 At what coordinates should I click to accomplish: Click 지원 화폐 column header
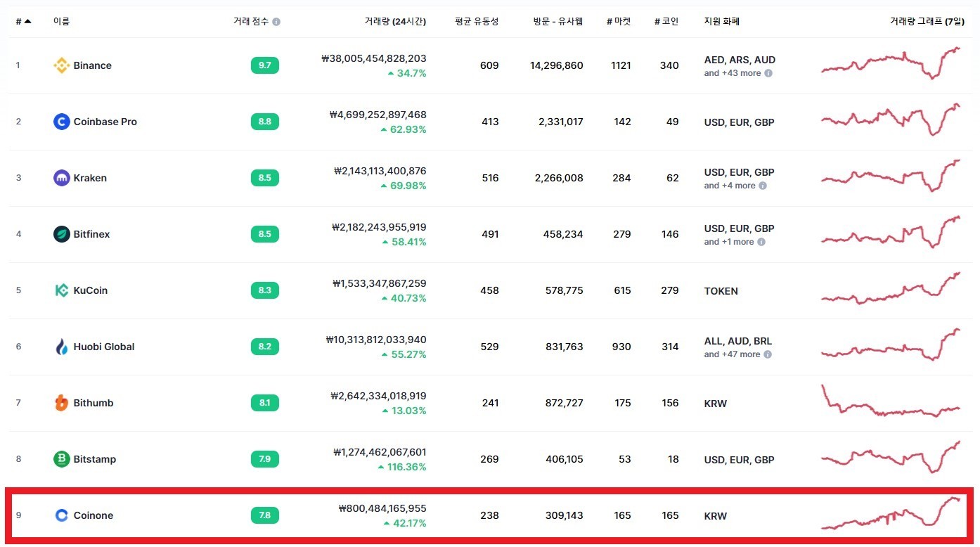click(x=722, y=21)
